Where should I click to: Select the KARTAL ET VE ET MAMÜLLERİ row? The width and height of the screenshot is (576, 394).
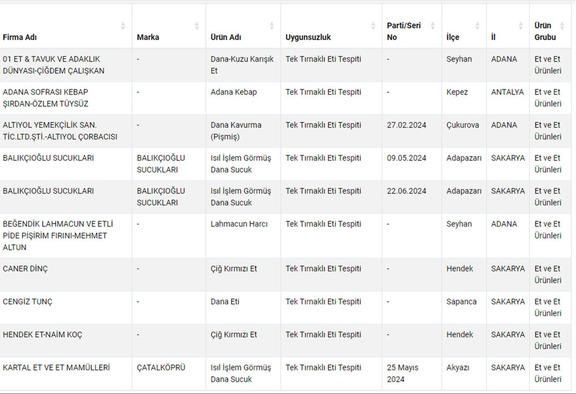coord(286,373)
